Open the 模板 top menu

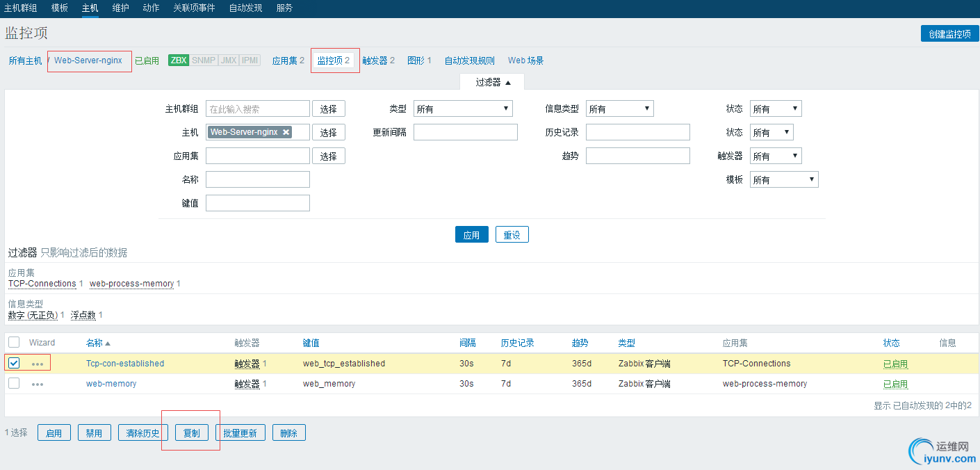[x=60, y=8]
